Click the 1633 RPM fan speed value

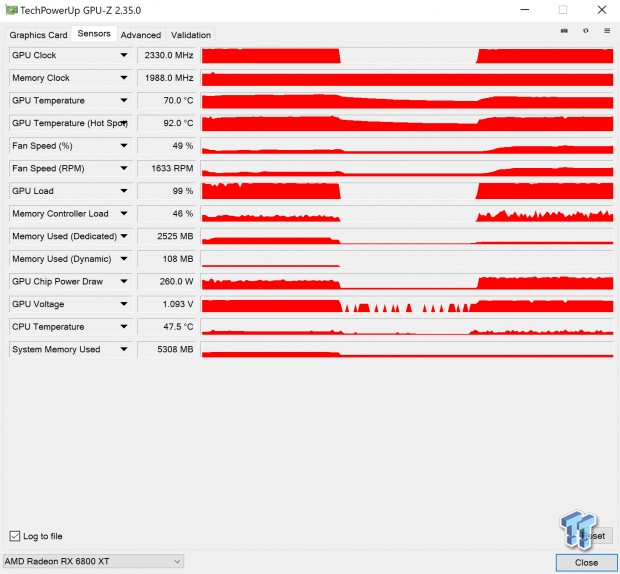166,168
